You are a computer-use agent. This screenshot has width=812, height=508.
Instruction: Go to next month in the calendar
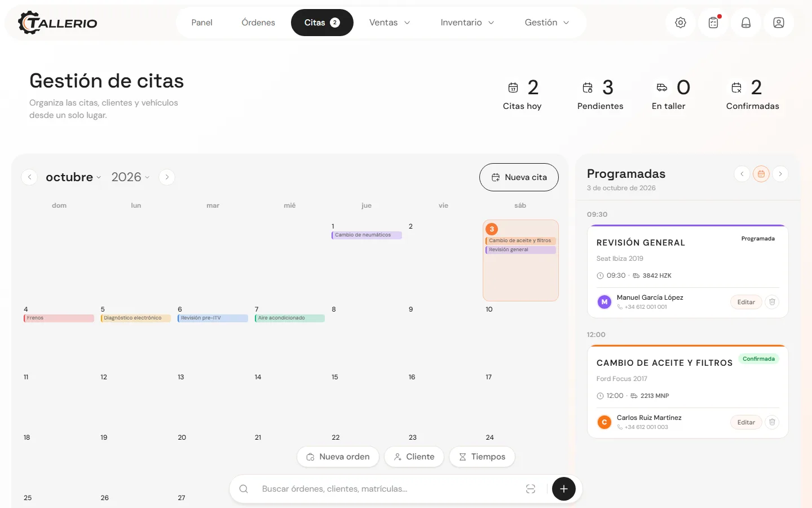point(167,177)
